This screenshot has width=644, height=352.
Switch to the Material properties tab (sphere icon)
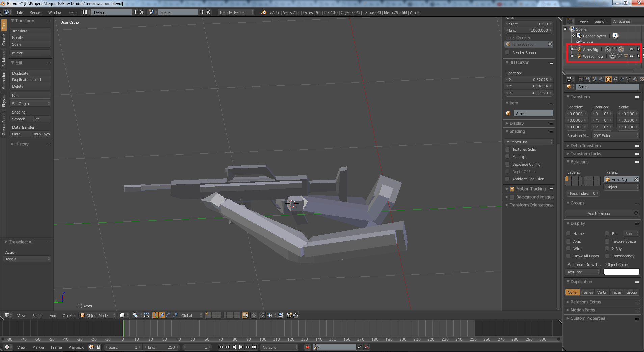click(635, 79)
